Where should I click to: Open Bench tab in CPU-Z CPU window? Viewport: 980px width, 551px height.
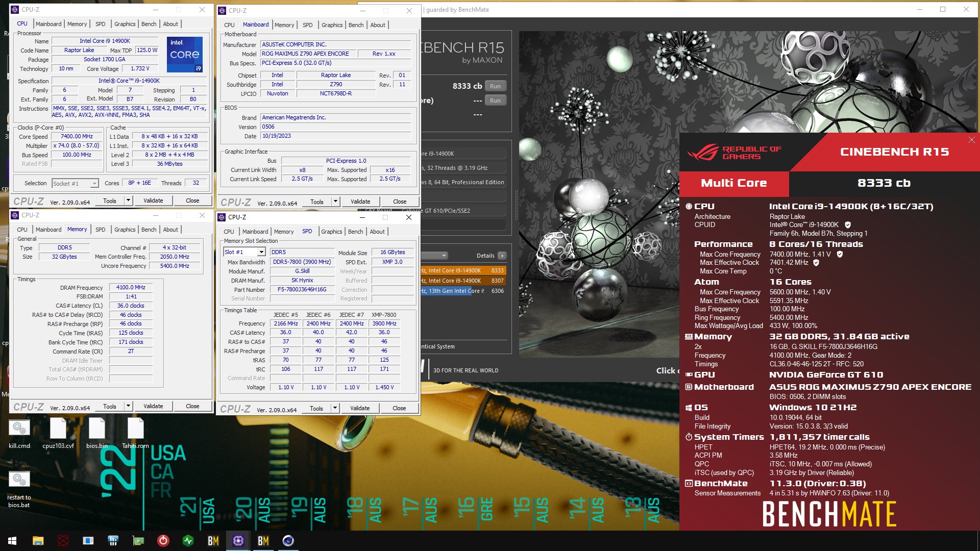click(x=149, y=24)
